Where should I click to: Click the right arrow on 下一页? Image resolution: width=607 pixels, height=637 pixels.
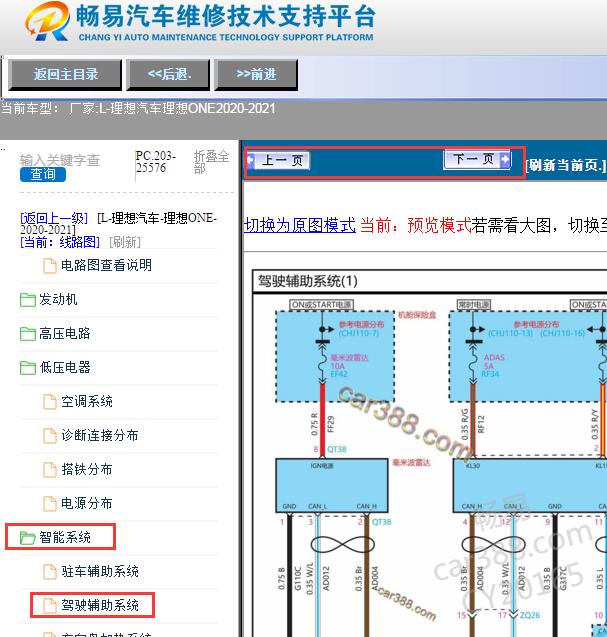point(505,159)
